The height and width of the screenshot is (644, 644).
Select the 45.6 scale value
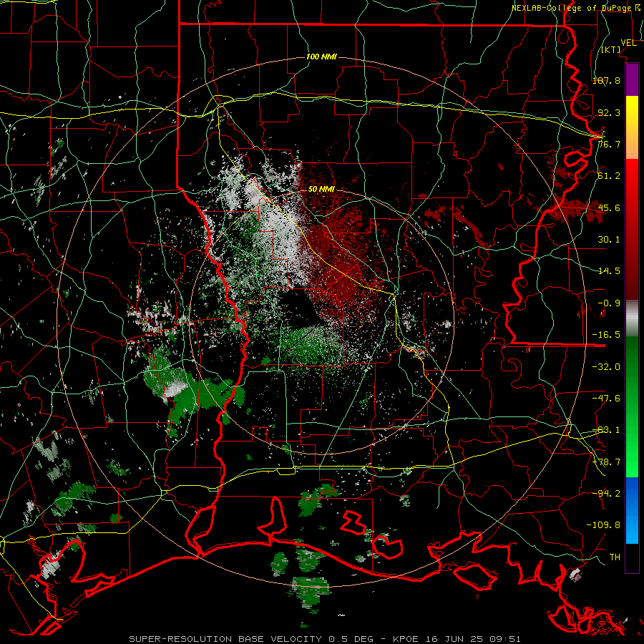pos(609,208)
